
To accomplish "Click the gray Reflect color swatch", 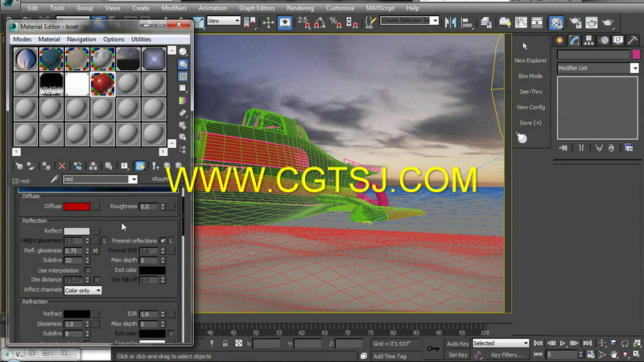I will (x=76, y=231).
